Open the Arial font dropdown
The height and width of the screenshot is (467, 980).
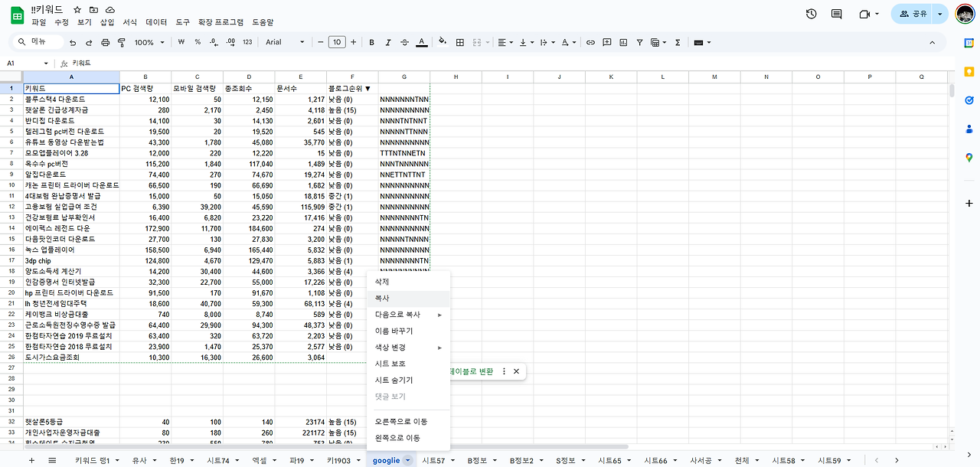[x=285, y=42]
